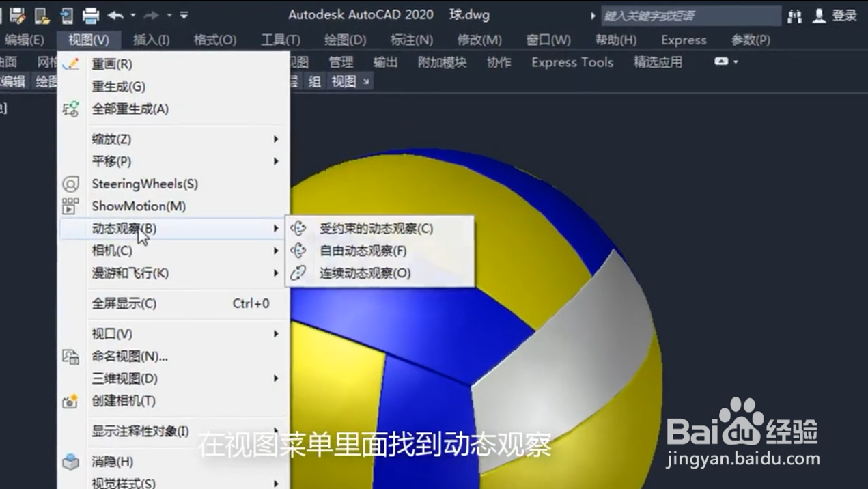Open the 标注(N) menu
Image resolution: width=868 pixels, height=489 pixels.
tap(411, 40)
